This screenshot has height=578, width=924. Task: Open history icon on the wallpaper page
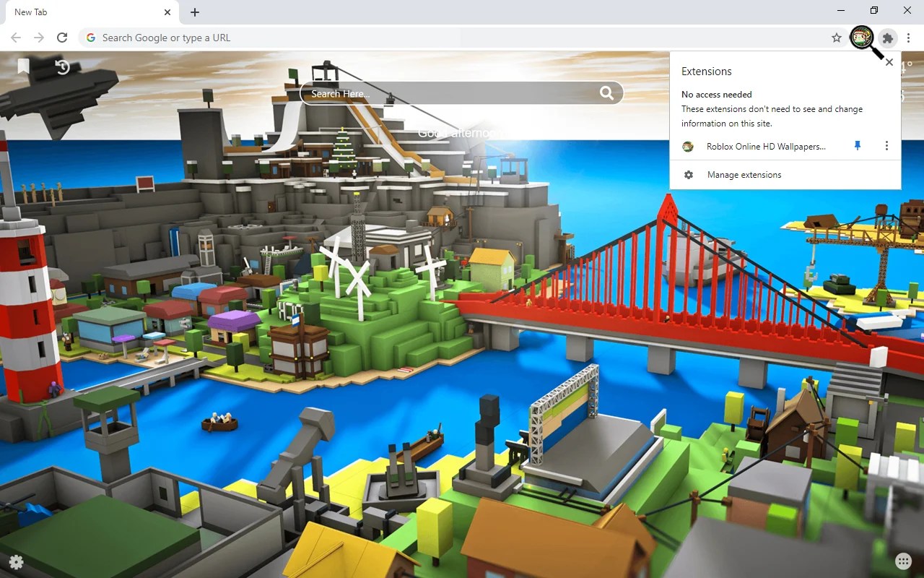63,66
